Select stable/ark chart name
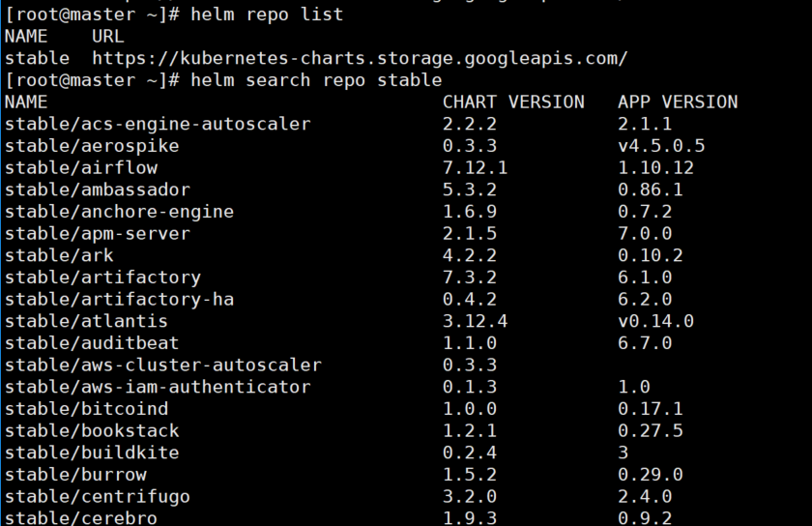This screenshot has height=526, width=812. [59, 255]
